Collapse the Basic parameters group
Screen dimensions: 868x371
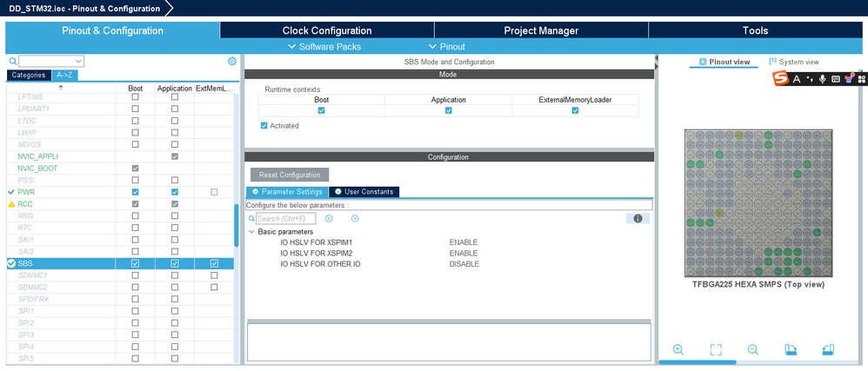252,232
